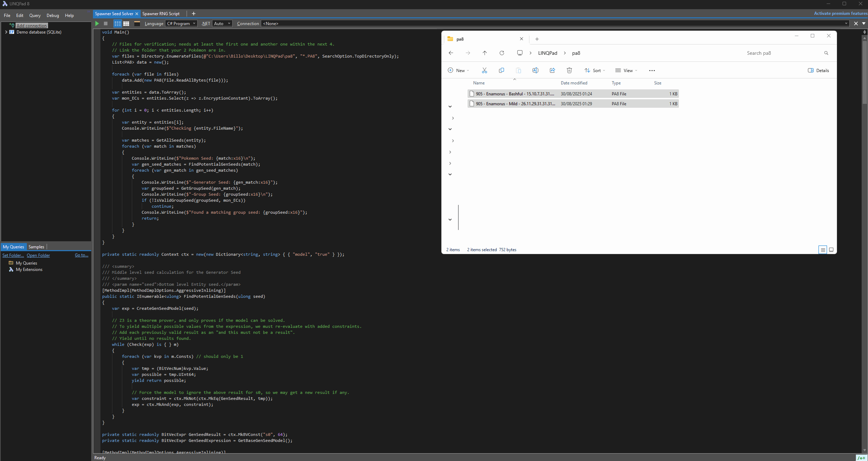Image resolution: width=868 pixels, height=461 pixels.
Task: Run the query with the green play button
Action: tap(97, 24)
